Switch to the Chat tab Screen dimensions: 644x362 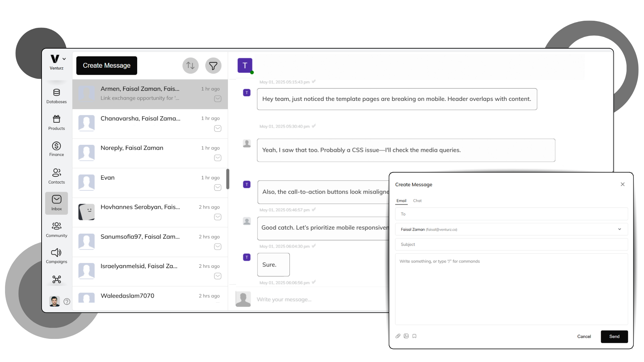click(x=417, y=200)
